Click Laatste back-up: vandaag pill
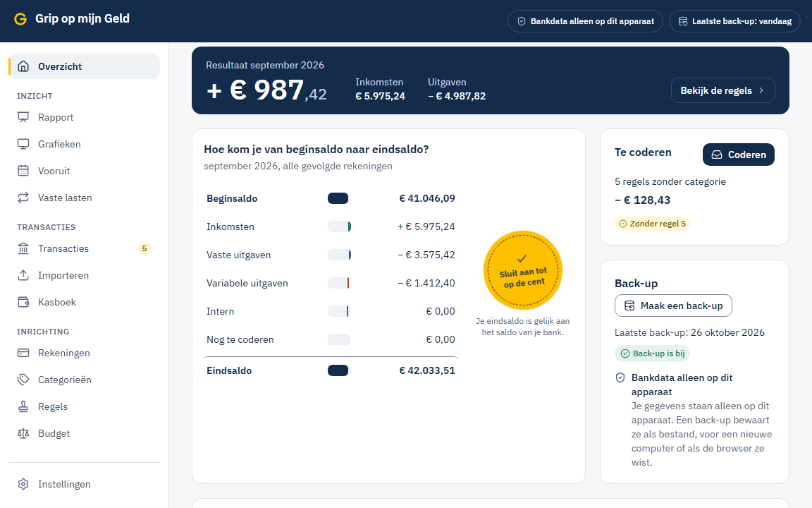Image resolution: width=812 pixels, height=508 pixels. click(735, 21)
